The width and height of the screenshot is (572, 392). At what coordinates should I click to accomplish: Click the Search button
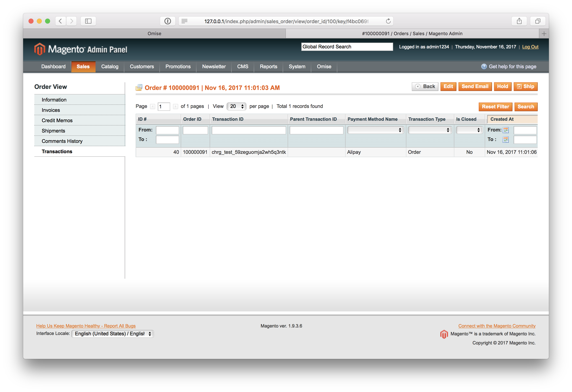(526, 106)
